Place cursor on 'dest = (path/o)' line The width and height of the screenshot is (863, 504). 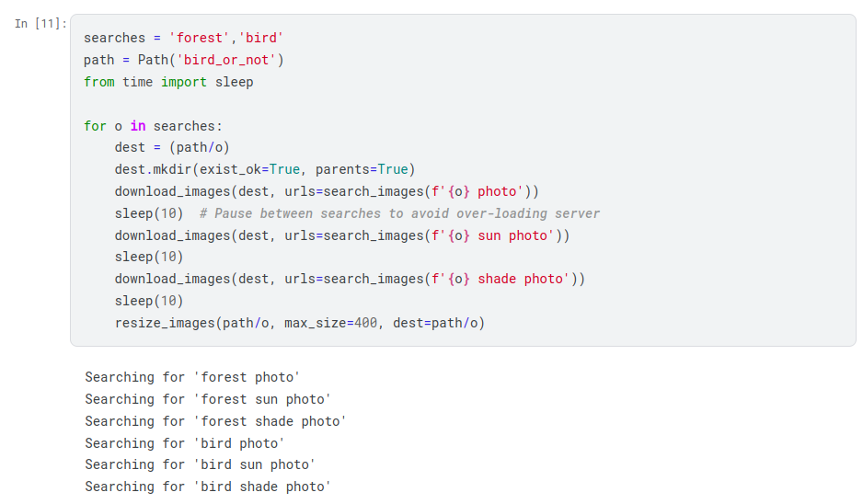pyautogui.click(x=172, y=147)
